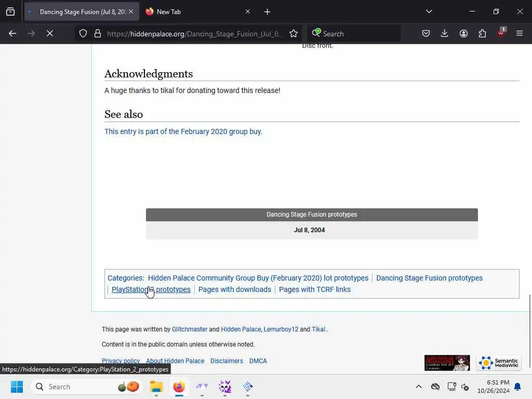Open Firefox View tab icon
This screenshot has height=399, width=532.
[10, 12]
